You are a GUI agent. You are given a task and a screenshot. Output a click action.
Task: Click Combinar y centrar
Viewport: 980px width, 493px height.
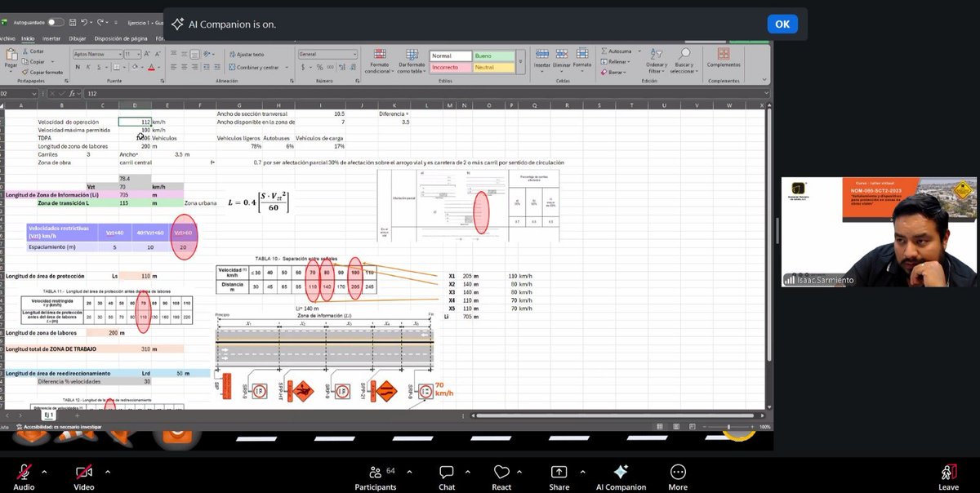254,68
